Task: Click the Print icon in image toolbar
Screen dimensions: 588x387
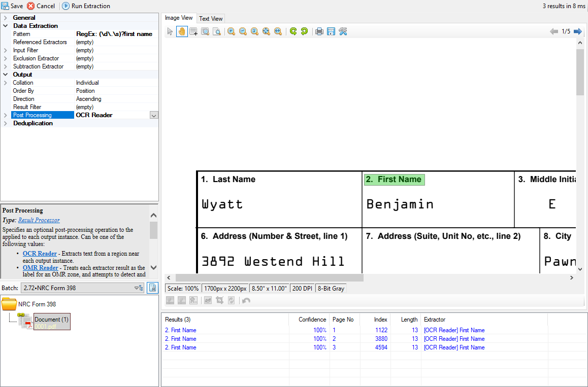Action: click(x=319, y=31)
